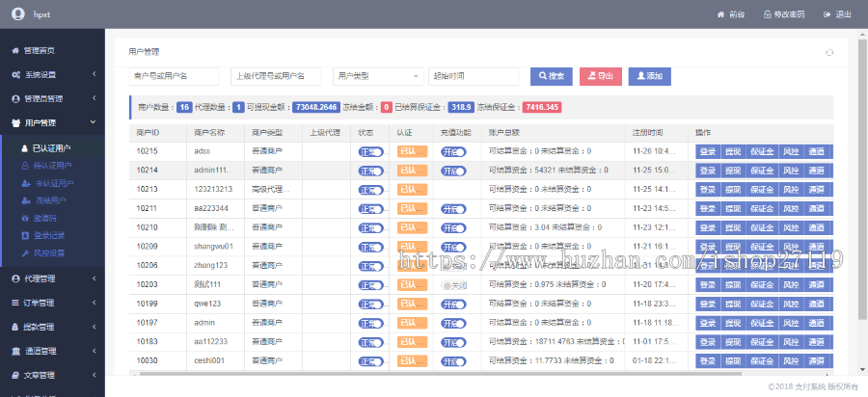Expand the 通道管理 sidebar menu
The image size is (868, 397).
click(53, 351)
